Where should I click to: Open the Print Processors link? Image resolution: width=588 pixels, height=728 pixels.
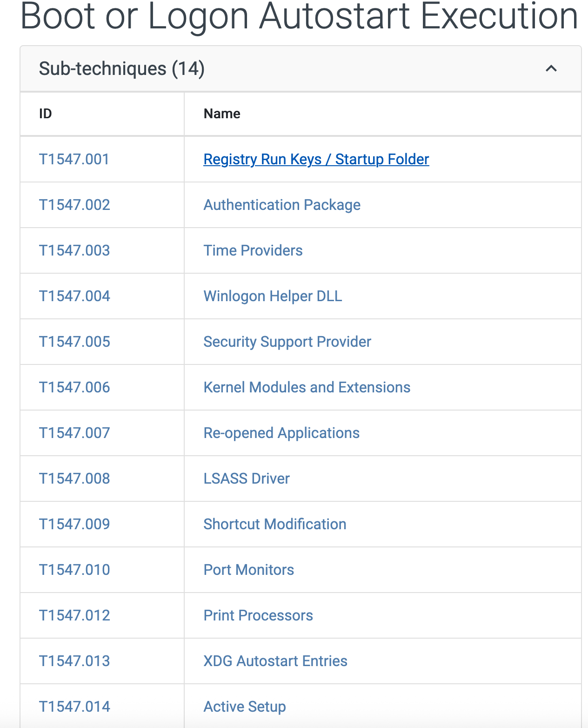click(x=258, y=615)
